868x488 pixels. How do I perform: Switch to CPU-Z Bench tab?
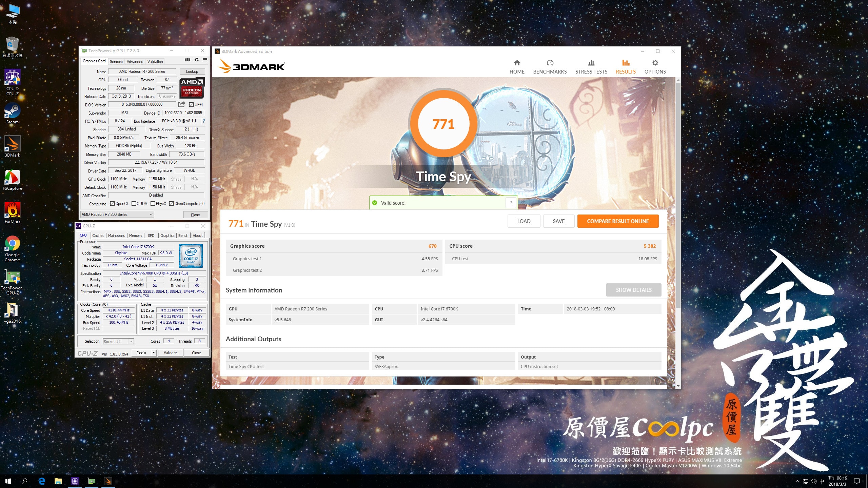[x=183, y=236]
